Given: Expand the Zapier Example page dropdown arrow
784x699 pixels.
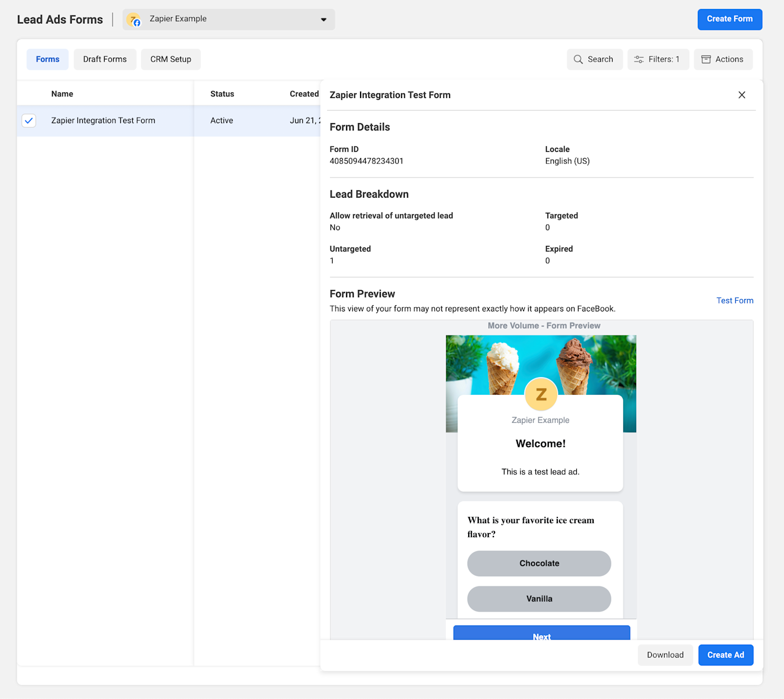Looking at the screenshot, I should point(323,20).
